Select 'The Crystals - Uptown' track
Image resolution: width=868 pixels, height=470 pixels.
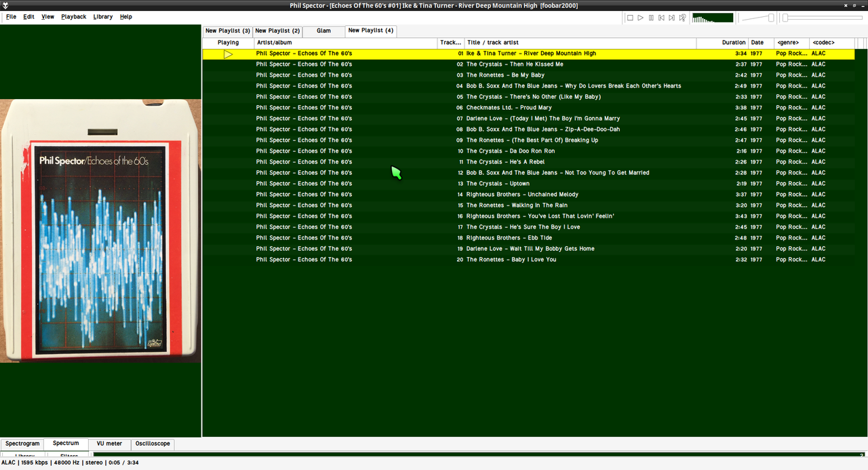(x=529, y=184)
